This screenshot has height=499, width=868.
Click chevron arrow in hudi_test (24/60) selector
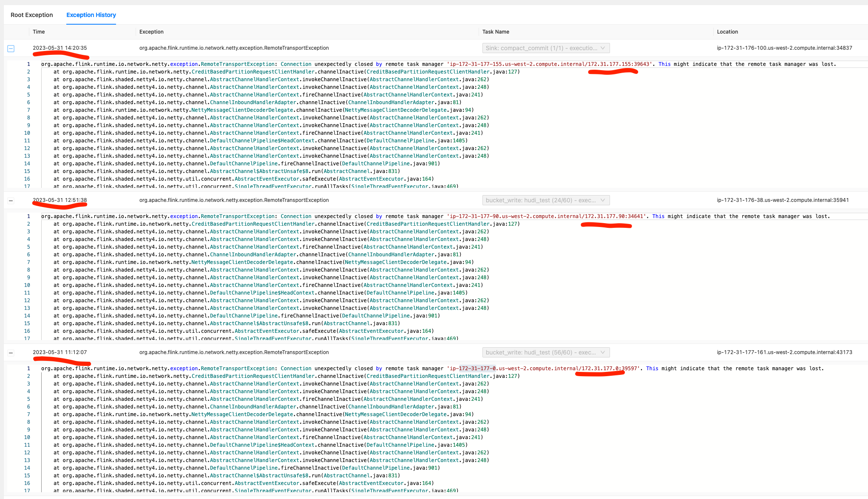(603, 200)
